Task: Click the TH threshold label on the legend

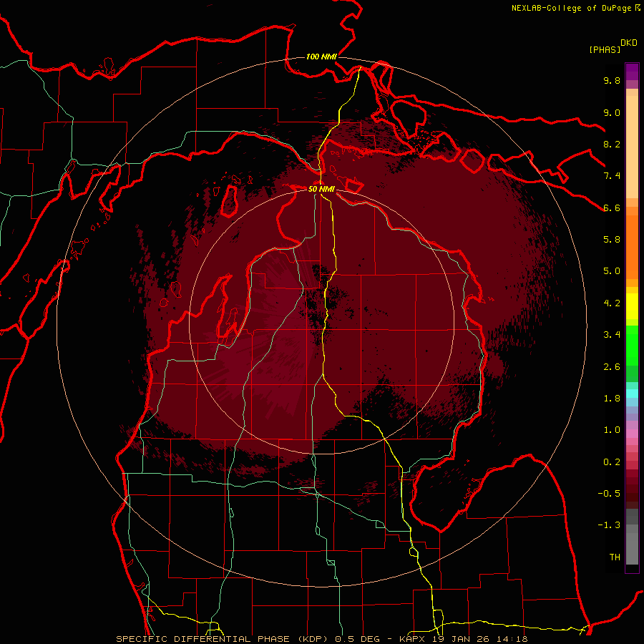Action: pyautogui.click(x=615, y=557)
